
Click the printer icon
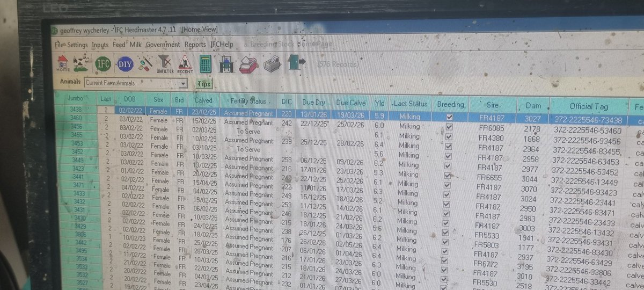coord(272,64)
